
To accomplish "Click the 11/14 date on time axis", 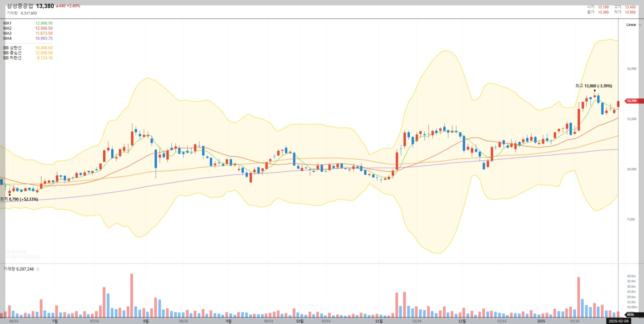I will [417, 321].
